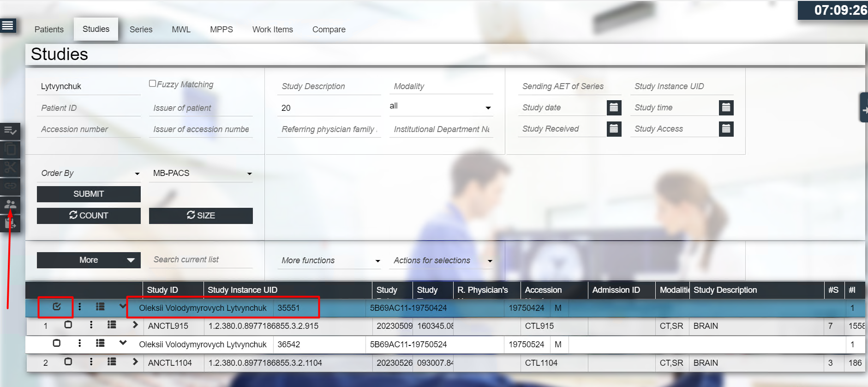Open Actions for selections dropdown
The width and height of the screenshot is (868, 387).
pyautogui.click(x=442, y=260)
